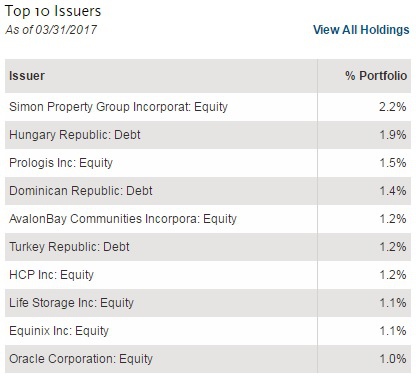
Task: Open the View All Holdings link
Action: point(361,30)
